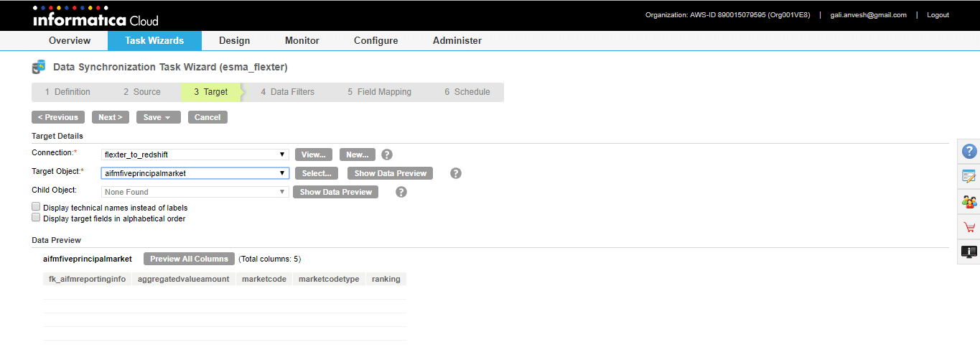This screenshot has width=980, height=350.
Task: Enable Display target fields in alphabetical order
Action: point(36,217)
